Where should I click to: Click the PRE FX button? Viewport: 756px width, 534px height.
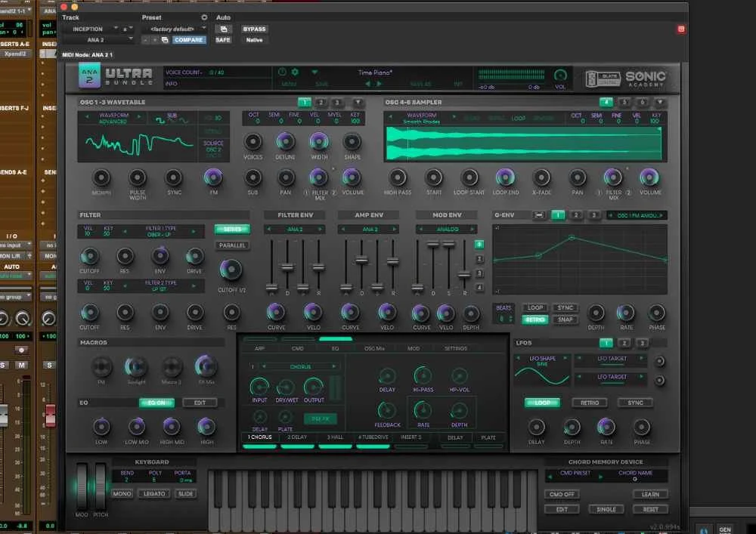tap(320, 419)
